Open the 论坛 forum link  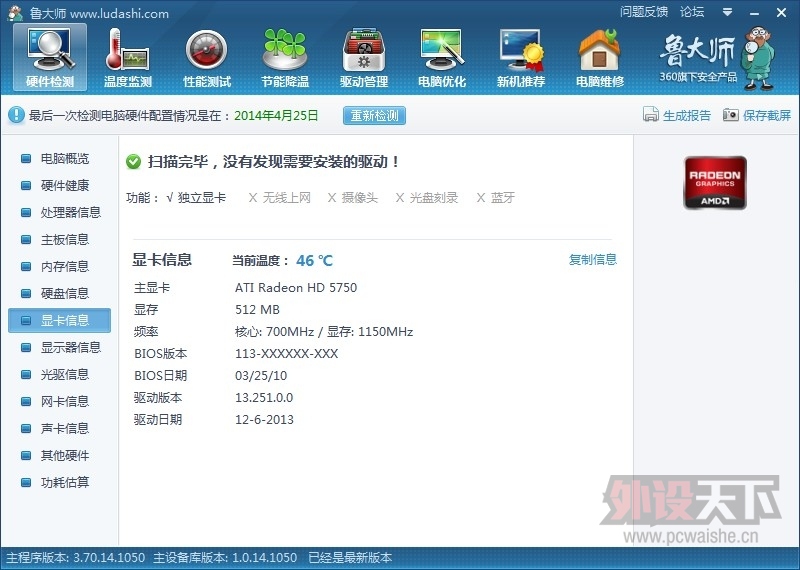692,12
